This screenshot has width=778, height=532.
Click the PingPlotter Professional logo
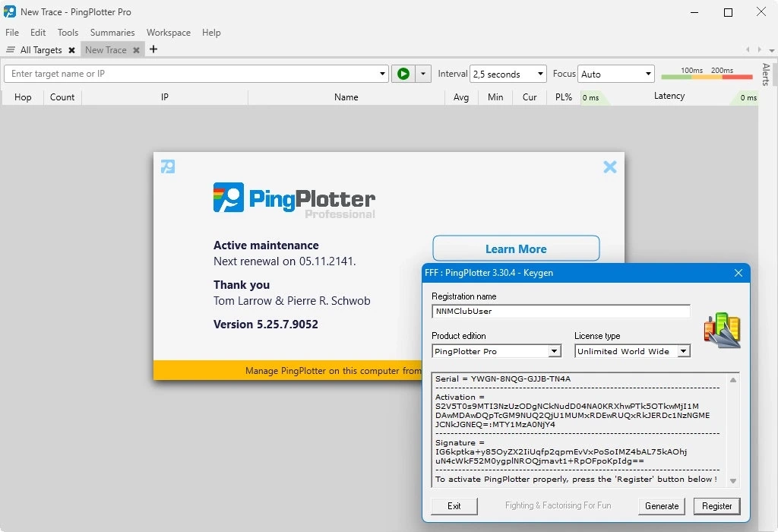click(294, 201)
